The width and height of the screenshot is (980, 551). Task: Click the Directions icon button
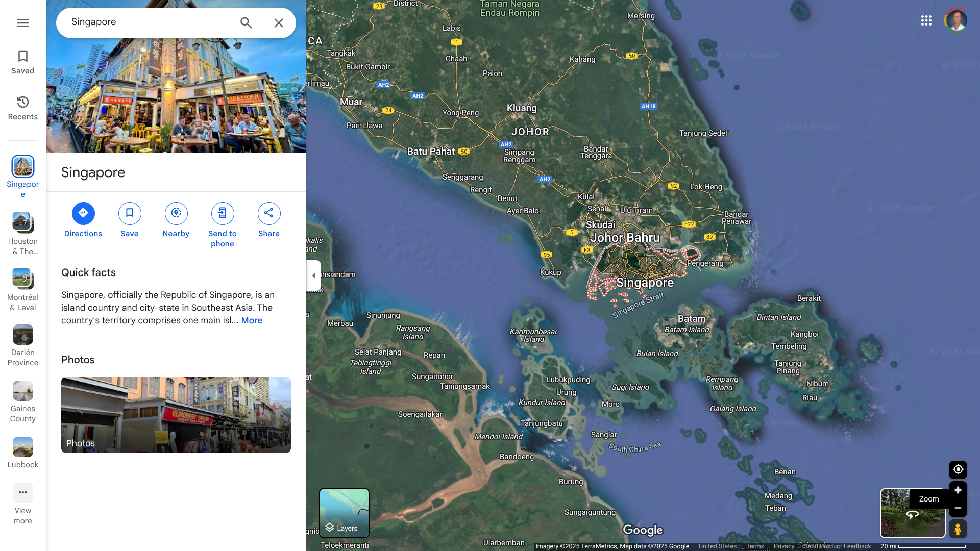83,213
